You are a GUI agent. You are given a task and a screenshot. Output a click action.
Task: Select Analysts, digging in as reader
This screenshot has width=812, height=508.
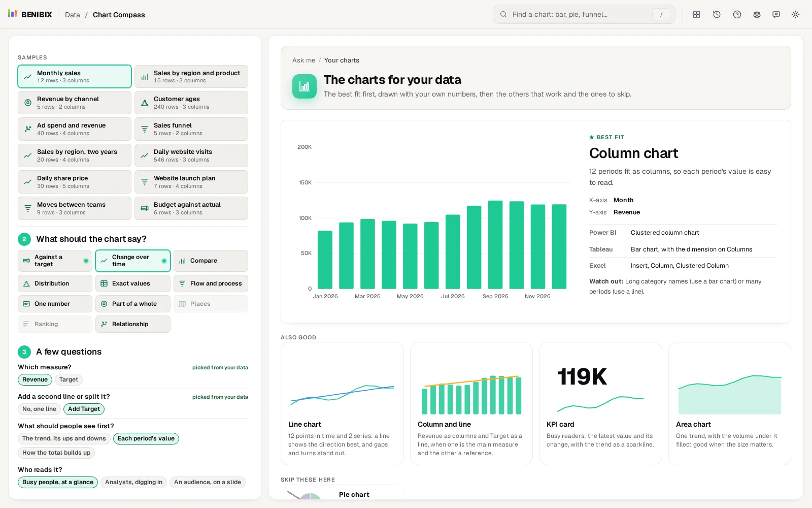pos(133,482)
